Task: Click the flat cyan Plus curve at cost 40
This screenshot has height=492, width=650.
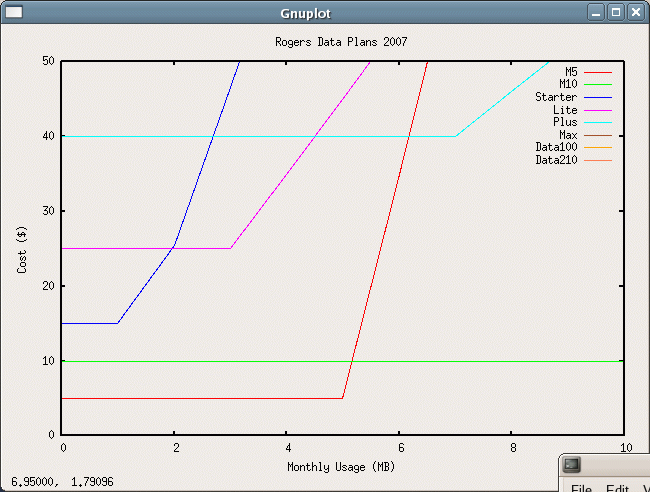Action: click(259, 136)
